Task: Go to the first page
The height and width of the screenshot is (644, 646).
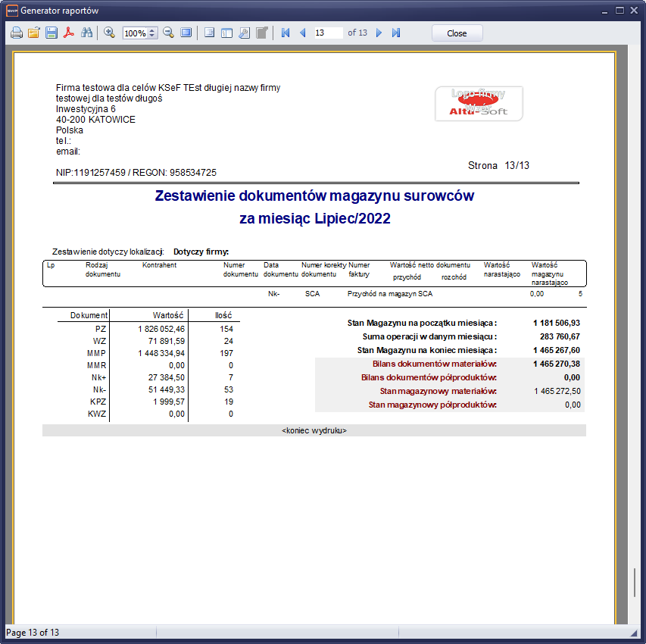Action: click(286, 33)
